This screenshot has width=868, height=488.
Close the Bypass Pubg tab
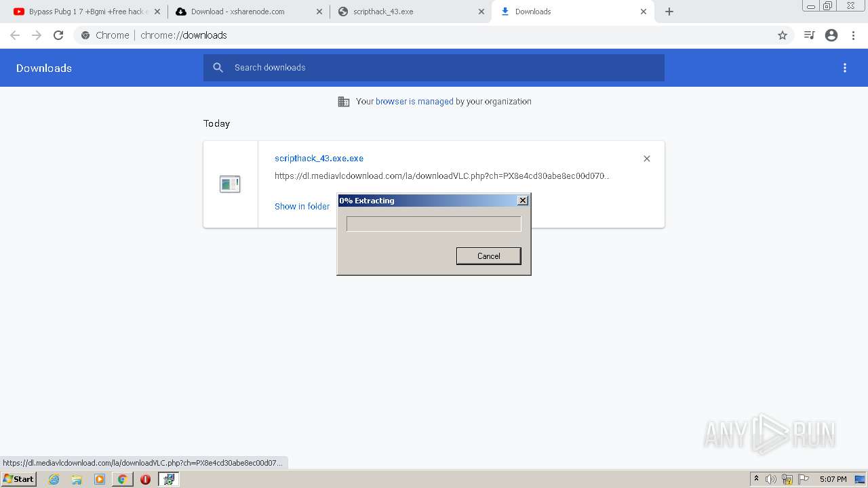tap(157, 12)
